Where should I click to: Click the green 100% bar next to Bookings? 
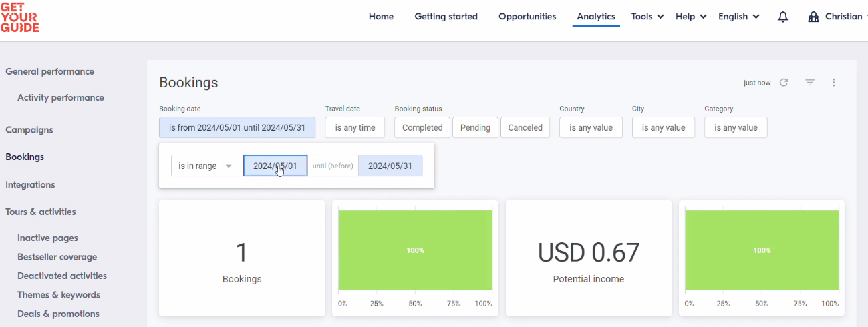(x=415, y=250)
